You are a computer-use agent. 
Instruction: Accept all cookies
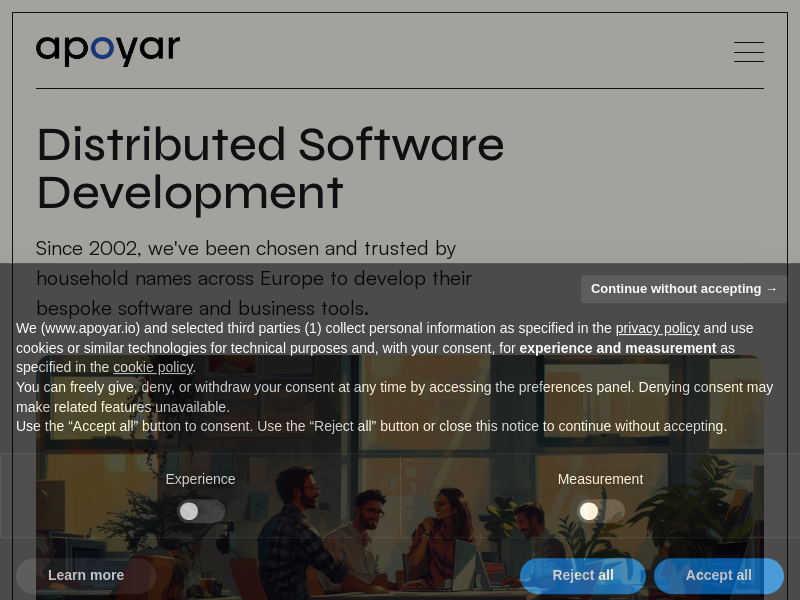tap(718, 575)
